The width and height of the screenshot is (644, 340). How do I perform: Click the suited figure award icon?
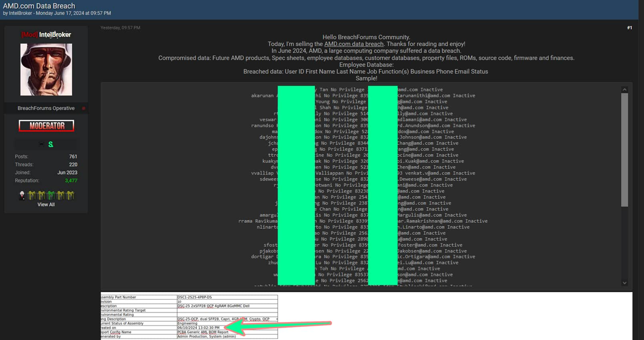pos(22,196)
